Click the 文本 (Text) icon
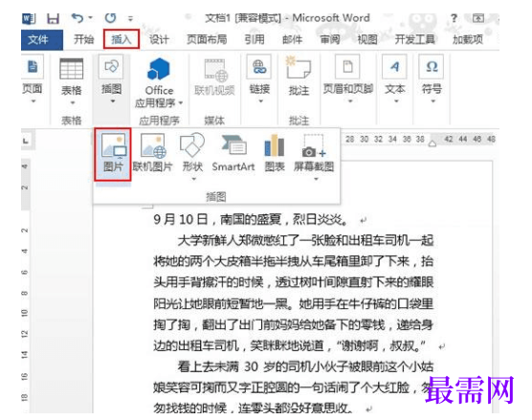This screenshot has width=532, height=420. 394,67
